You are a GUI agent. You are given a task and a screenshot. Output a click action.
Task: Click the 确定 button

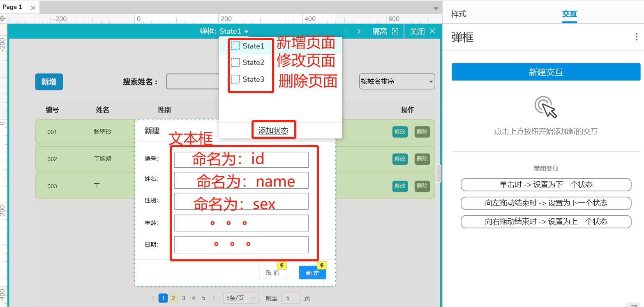point(312,273)
